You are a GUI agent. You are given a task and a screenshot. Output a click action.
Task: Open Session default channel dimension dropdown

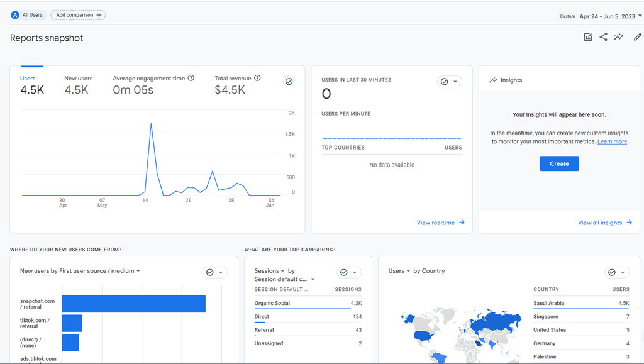(x=284, y=279)
